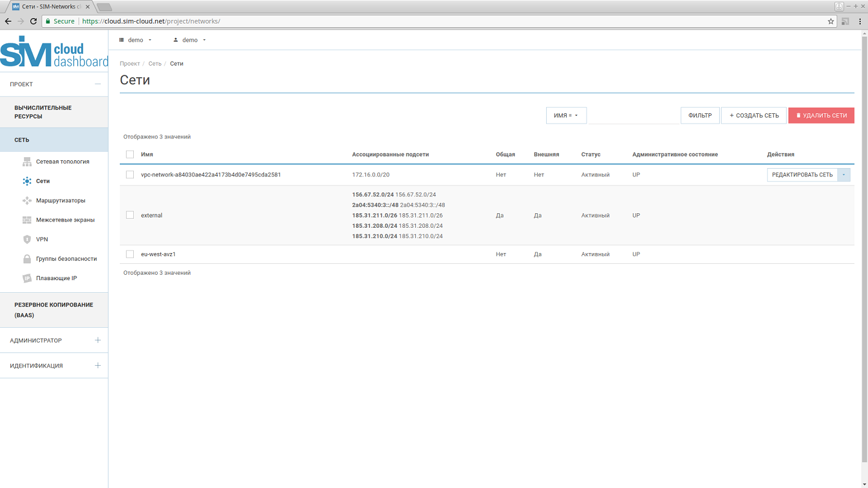The image size is (868, 488).
Task: Click the Floating IP icon
Action: tap(27, 278)
